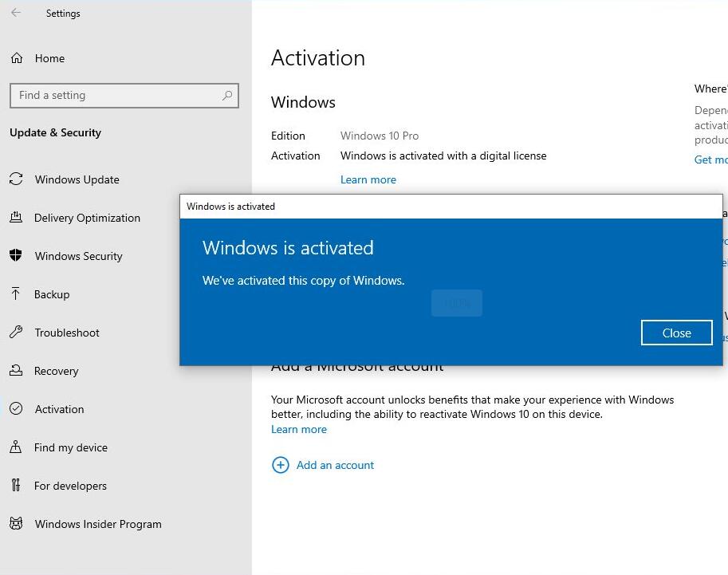Click the Edition label

[x=288, y=136]
